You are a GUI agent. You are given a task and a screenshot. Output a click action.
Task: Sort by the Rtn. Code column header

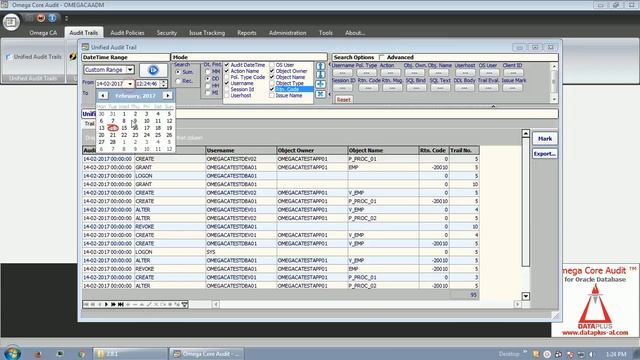point(434,150)
